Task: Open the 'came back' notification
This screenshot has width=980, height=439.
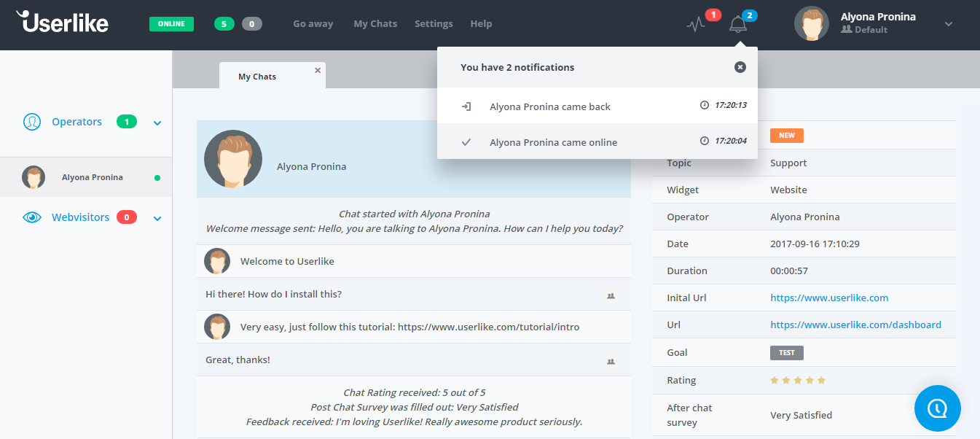Action: 549,106
